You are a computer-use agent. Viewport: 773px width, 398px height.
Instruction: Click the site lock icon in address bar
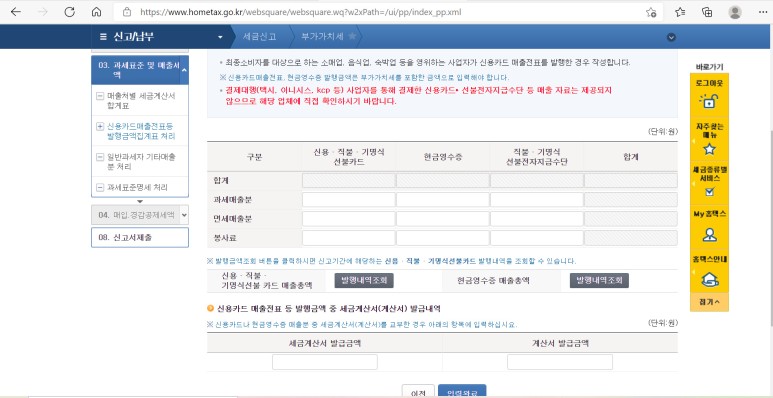pos(127,12)
